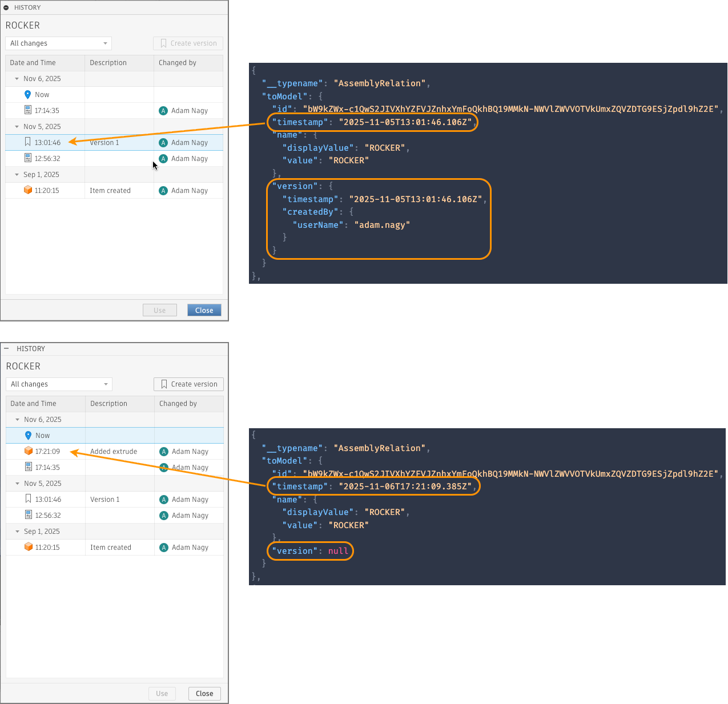Collapse the Nov 5, 2025 group with highlighted Version 1

click(x=17, y=127)
